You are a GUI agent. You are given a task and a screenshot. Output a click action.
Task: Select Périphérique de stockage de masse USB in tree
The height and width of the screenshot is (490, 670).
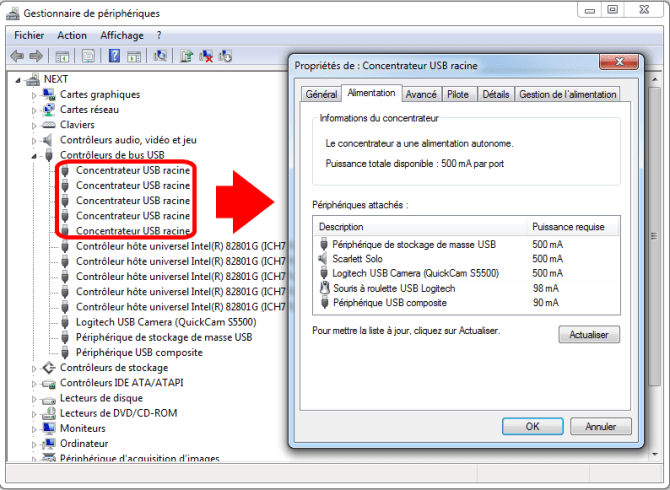164,337
